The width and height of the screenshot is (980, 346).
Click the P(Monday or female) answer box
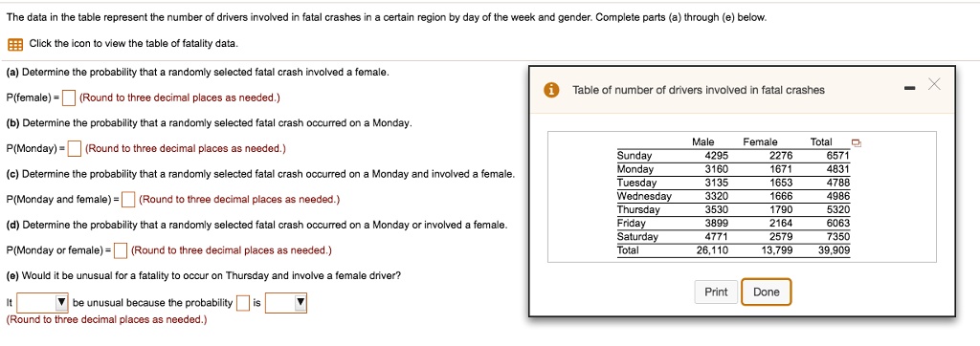(x=122, y=250)
